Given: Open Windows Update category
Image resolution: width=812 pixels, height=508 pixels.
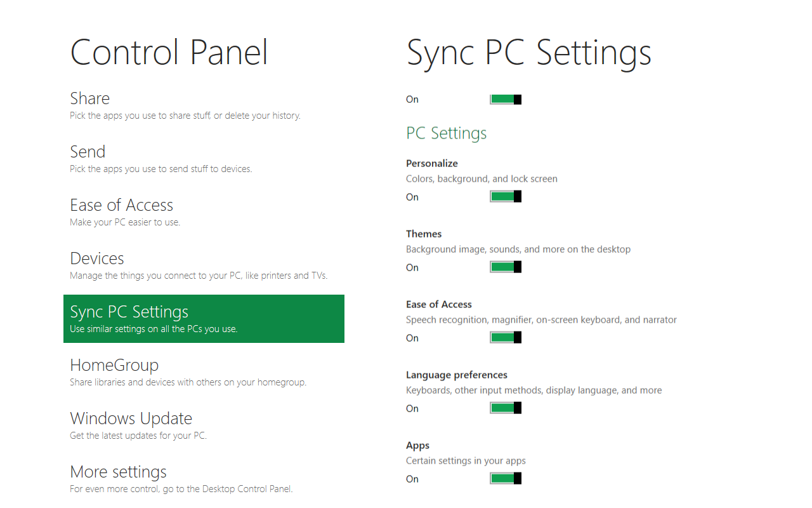Looking at the screenshot, I should coord(131,419).
